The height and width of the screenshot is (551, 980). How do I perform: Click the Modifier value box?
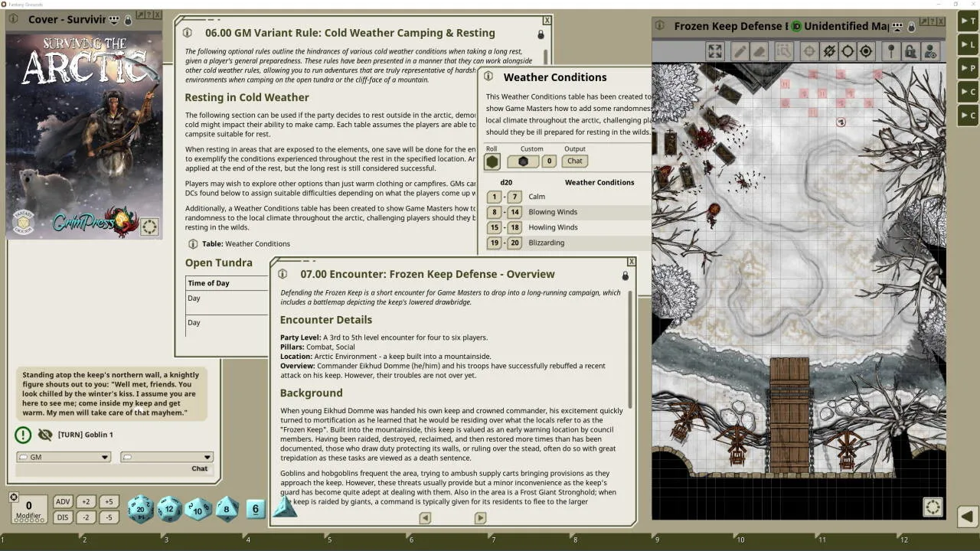29,509
